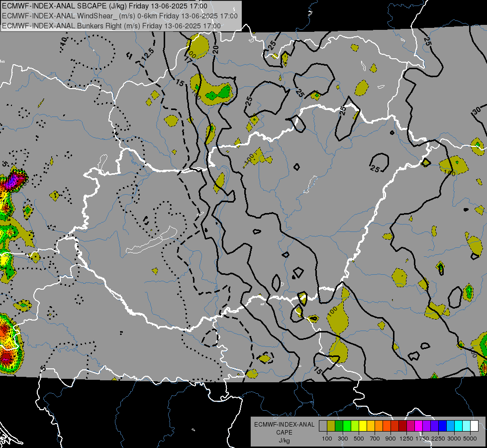Click the legend scale value 900
487x448 pixels.
[390, 439]
